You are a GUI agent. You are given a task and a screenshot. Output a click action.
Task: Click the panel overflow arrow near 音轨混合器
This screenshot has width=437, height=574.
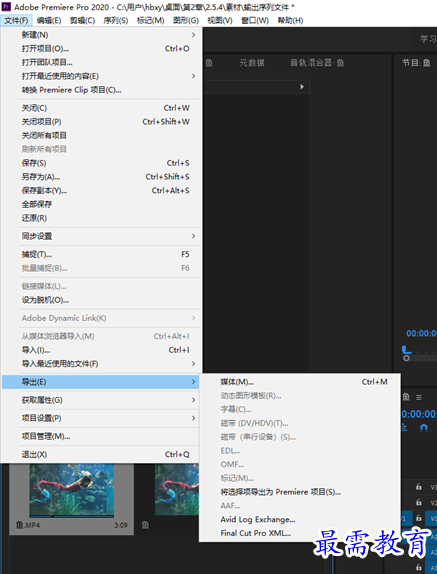coord(302,87)
